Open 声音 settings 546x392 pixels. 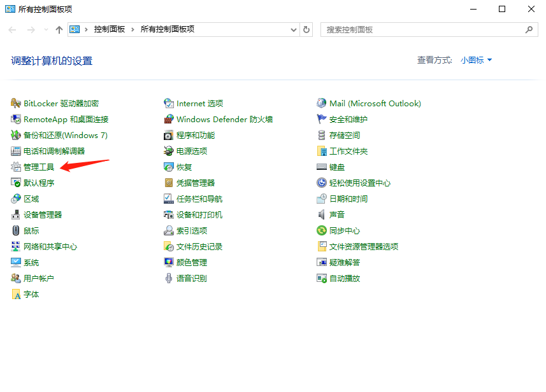click(x=336, y=214)
